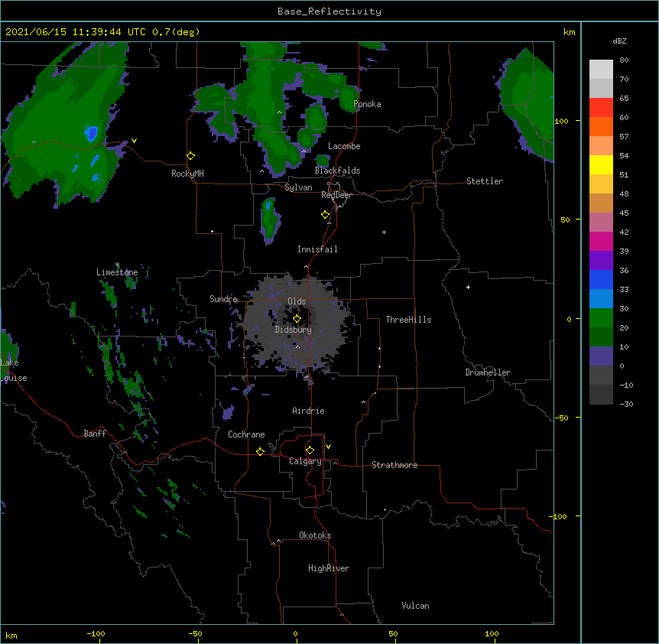Click the white plus marker north of Drumheller
This screenshot has height=644, width=659.
point(468,287)
